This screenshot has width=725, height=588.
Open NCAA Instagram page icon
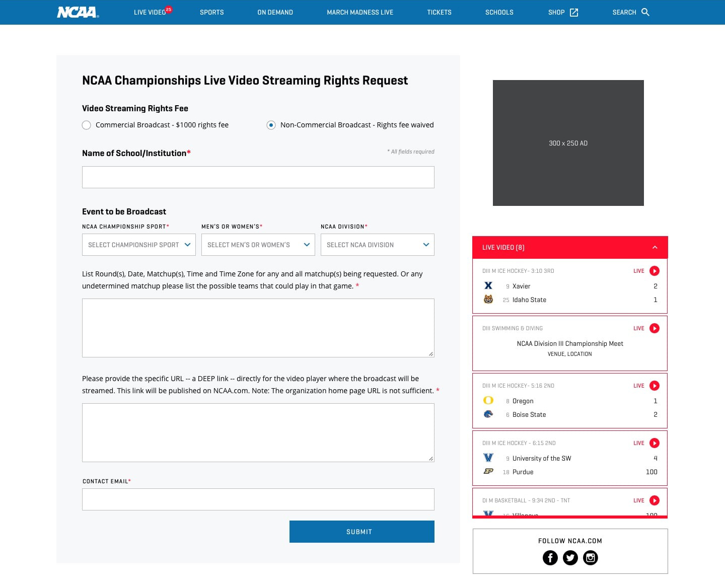(591, 558)
